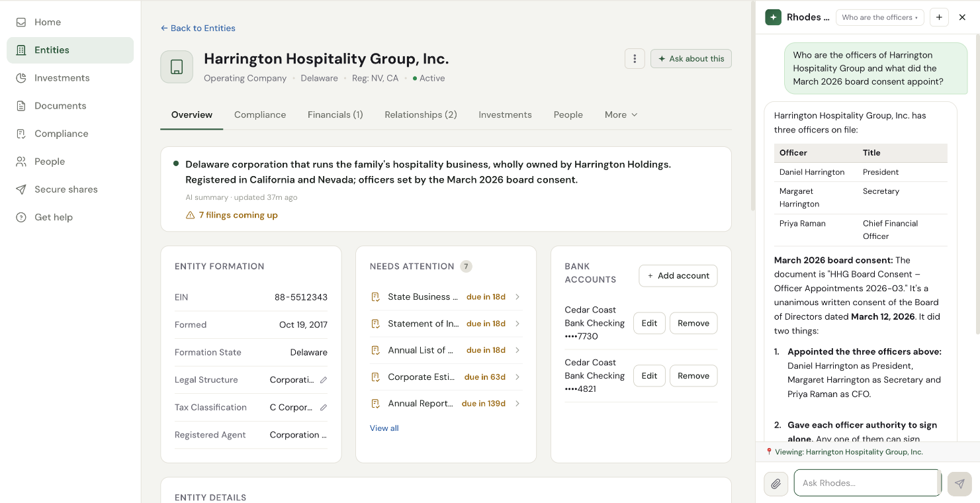Click View all under Needs Attention

click(384, 428)
